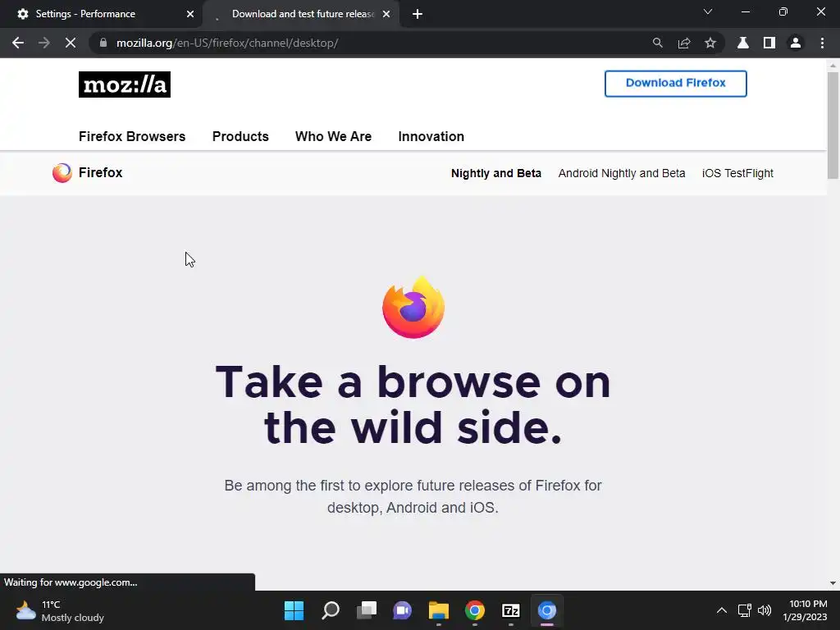The width and height of the screenshot is (840, 630).
Task: Click the Firefox sub-navigation title
Action: [101, 172]
